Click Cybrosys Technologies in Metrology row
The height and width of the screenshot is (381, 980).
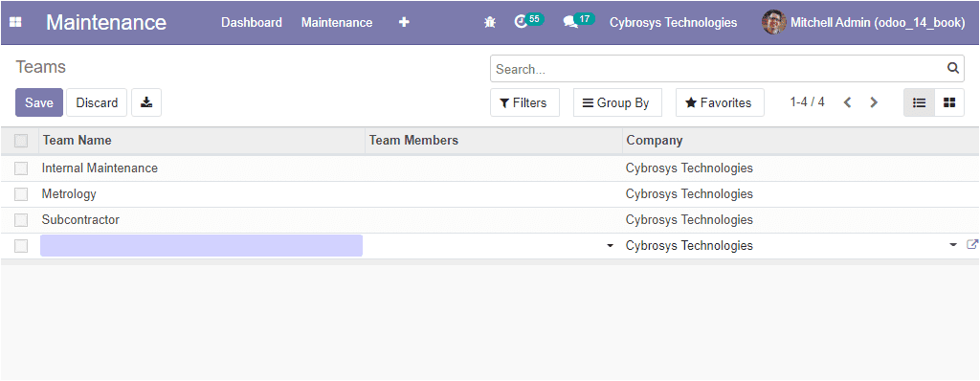[689, 194]
